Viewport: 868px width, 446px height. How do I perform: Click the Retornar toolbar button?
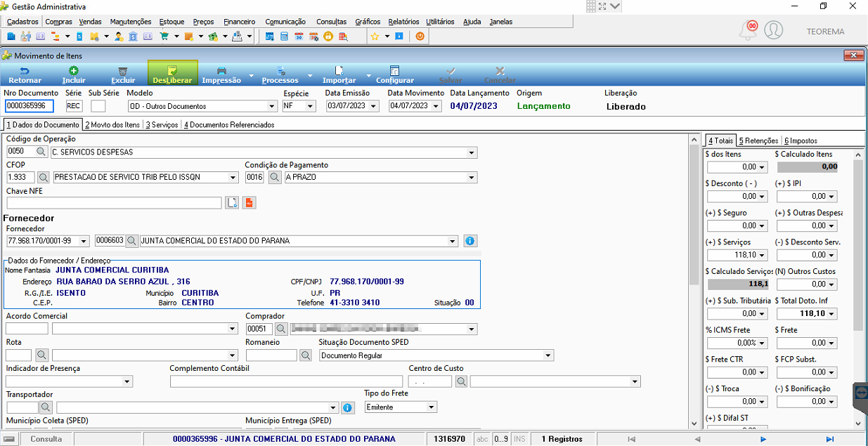click(x=25, y=74)
